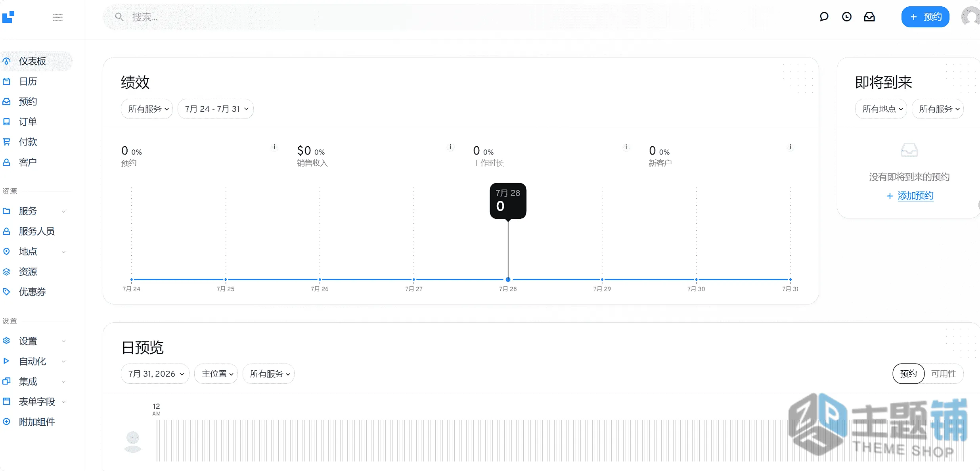
Task: Click the 服务 folder sidebar icon
Action: 6,211
